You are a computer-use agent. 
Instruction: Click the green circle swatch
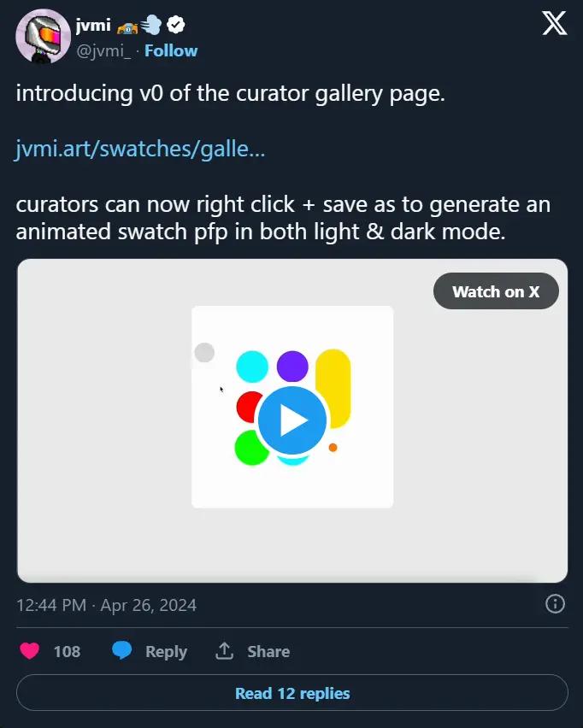pyautogui.click(x=250, y=448)
